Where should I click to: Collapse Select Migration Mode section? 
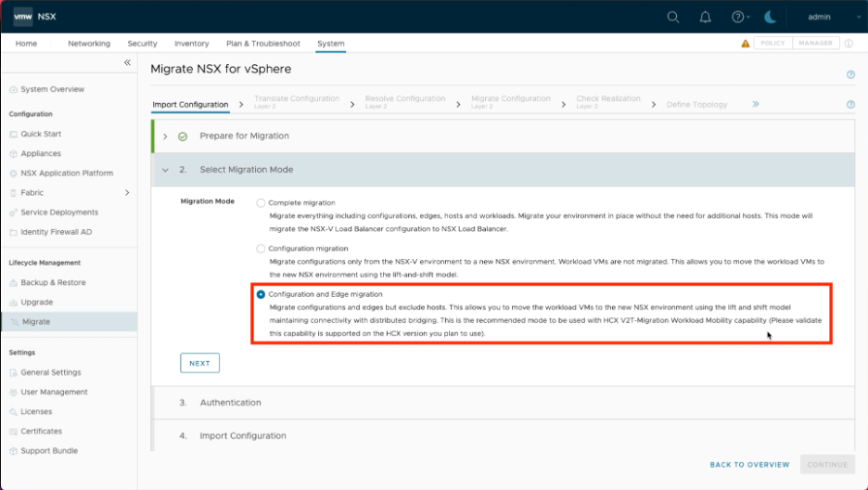coord(165,170)
